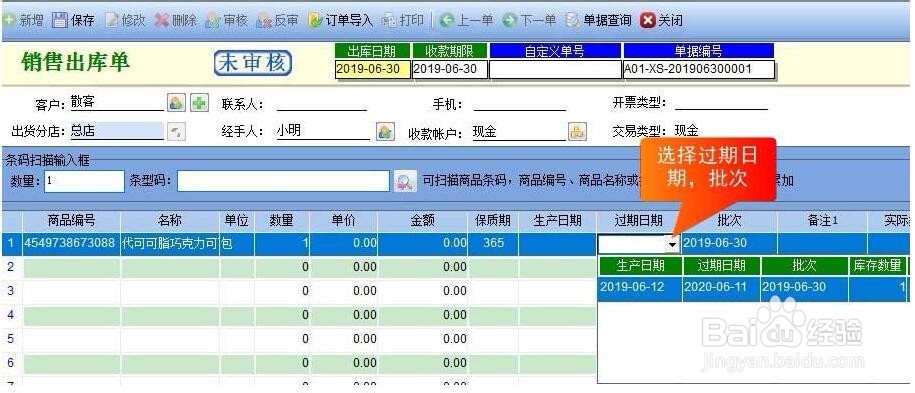Click the 开票类型 field
Screen dimensions: 915x393
pos(721,103)
